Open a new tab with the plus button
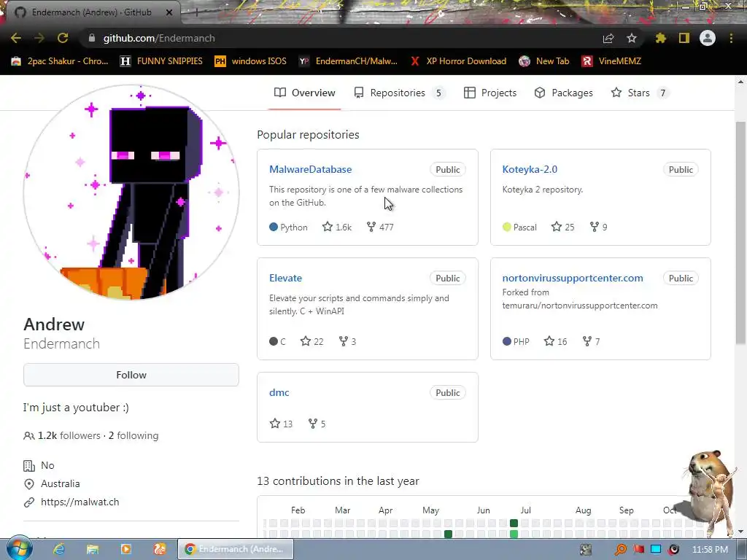The image size is (747, 560). [x=196, y=12]
